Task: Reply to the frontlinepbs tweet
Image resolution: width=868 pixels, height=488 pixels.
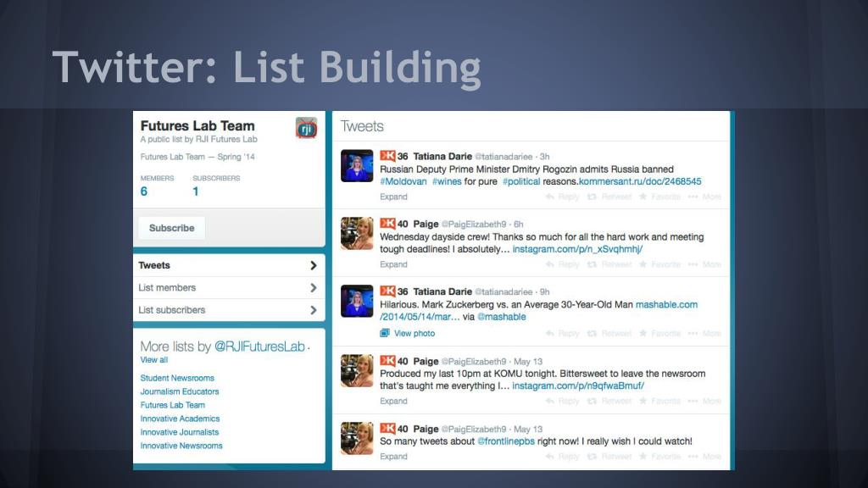Action: [x=563, y=457]
